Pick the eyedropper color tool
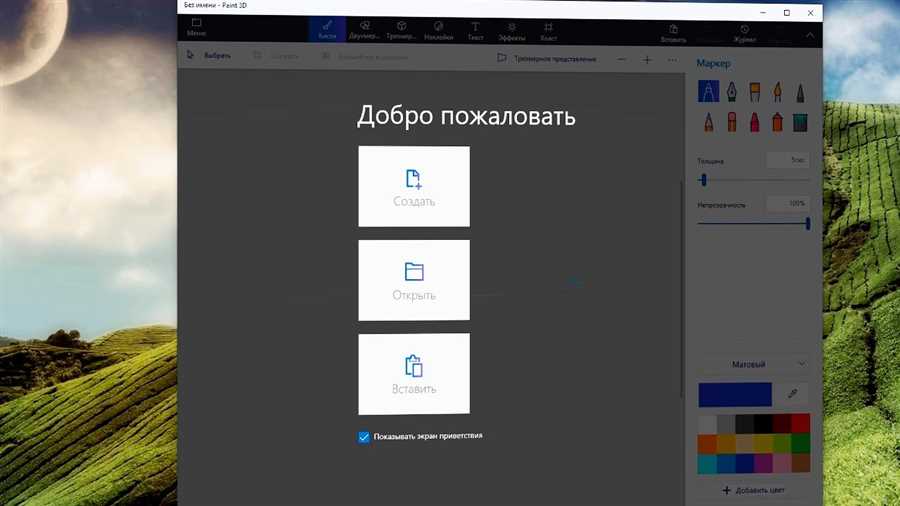The height and width of the screenshot is (506, 900). (x=792, y=394)
